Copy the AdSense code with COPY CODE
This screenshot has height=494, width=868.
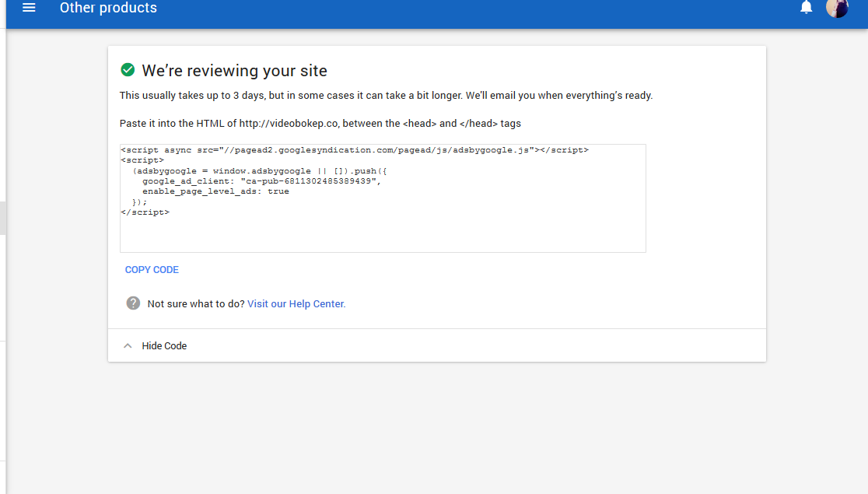[x=152, y=270]
